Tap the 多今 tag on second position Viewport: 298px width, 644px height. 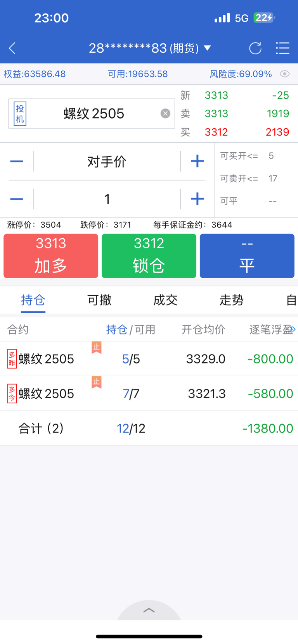(12, 394)
